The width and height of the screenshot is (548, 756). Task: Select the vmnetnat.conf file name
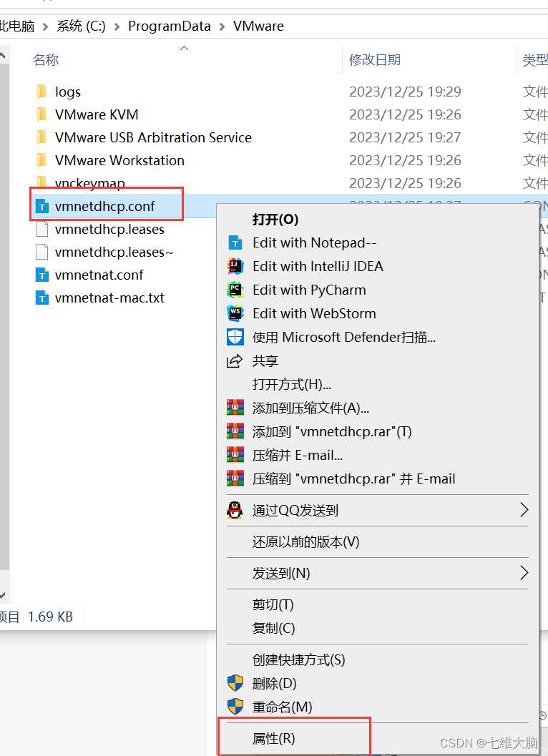[99, 275]
